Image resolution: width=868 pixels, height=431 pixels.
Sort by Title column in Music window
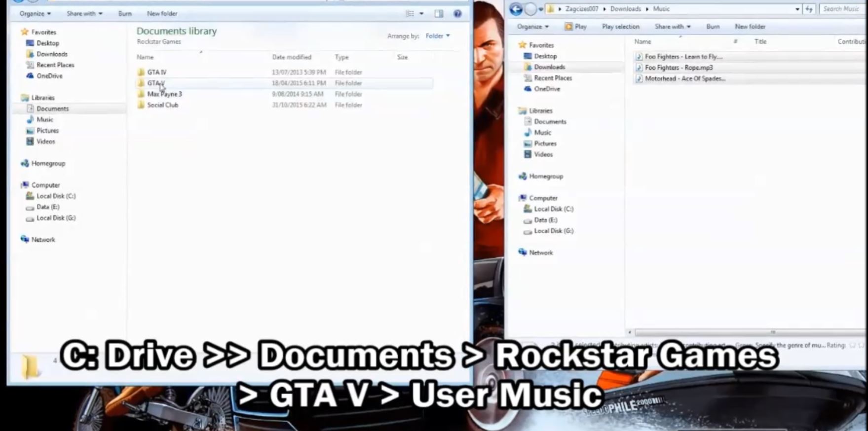tap(760, 41)
